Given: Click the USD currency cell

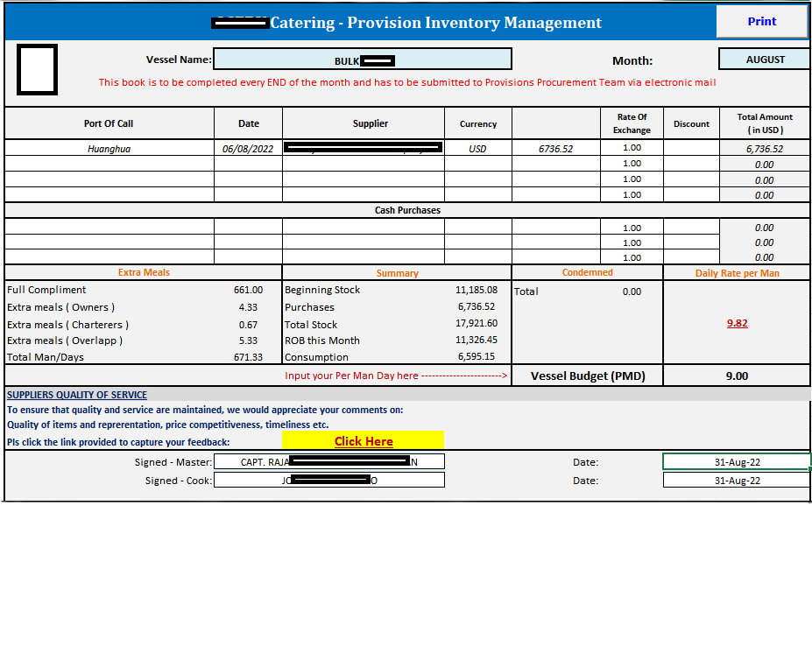Looking at the screenshot, I should click(x=477, y=149).
